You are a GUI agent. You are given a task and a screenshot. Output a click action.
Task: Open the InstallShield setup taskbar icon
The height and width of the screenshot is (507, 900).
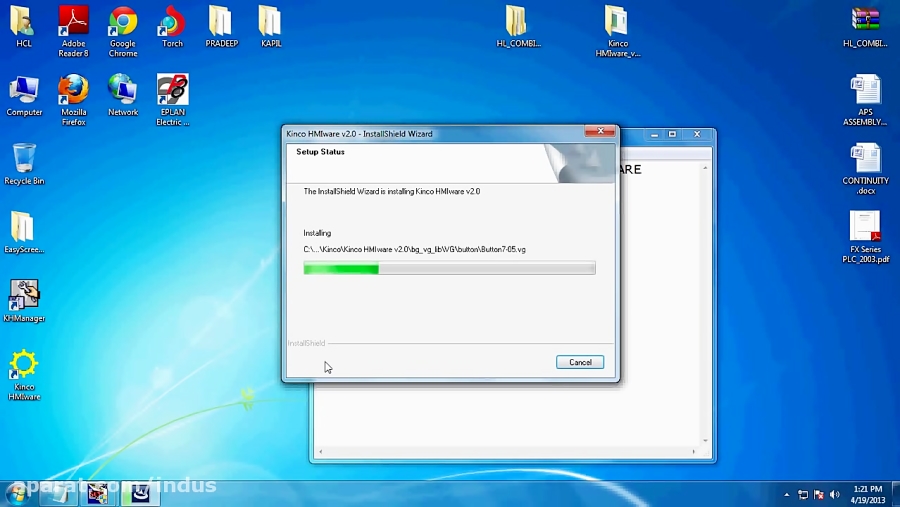click(x=141, y=494)
